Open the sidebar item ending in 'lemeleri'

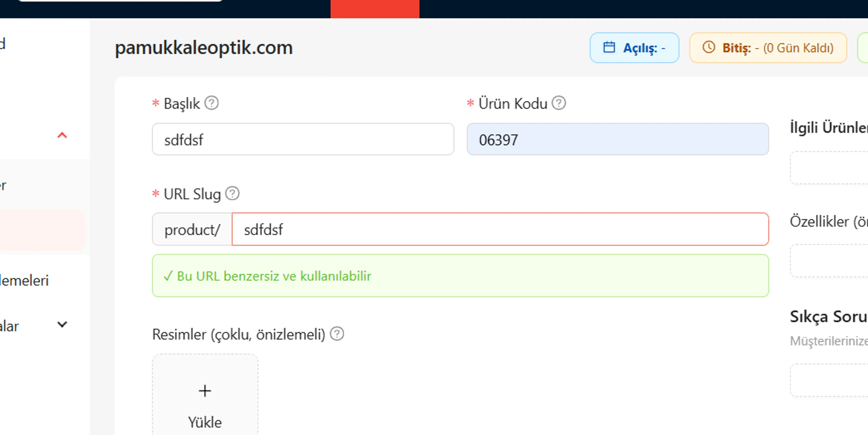point(24,281)
